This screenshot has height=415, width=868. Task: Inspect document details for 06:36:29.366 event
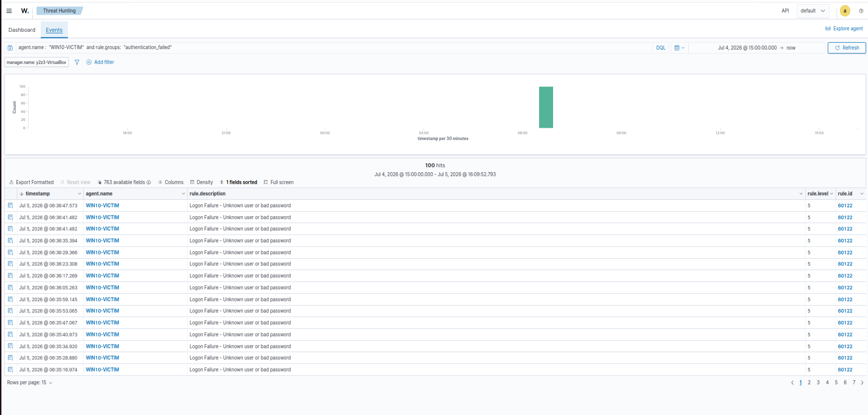(10, 252)
